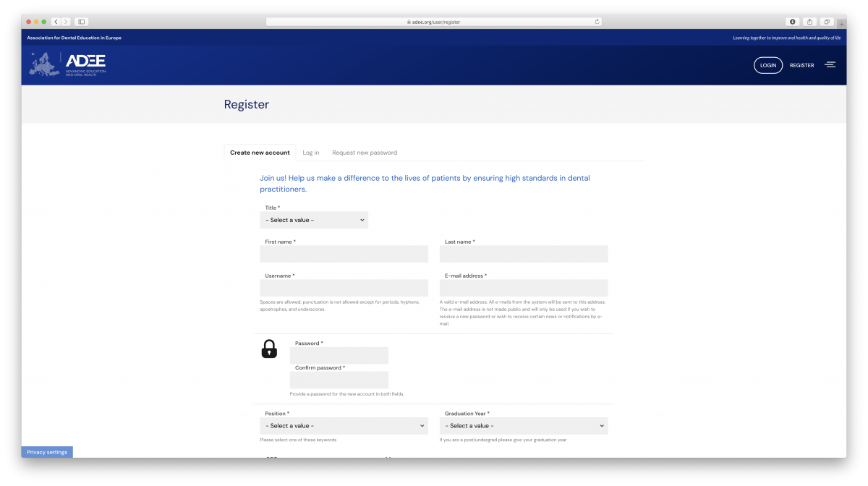Select the Request new password tab
Viewport: 868px width, 486px height.
pyautogui.click(x=365, y=153)
